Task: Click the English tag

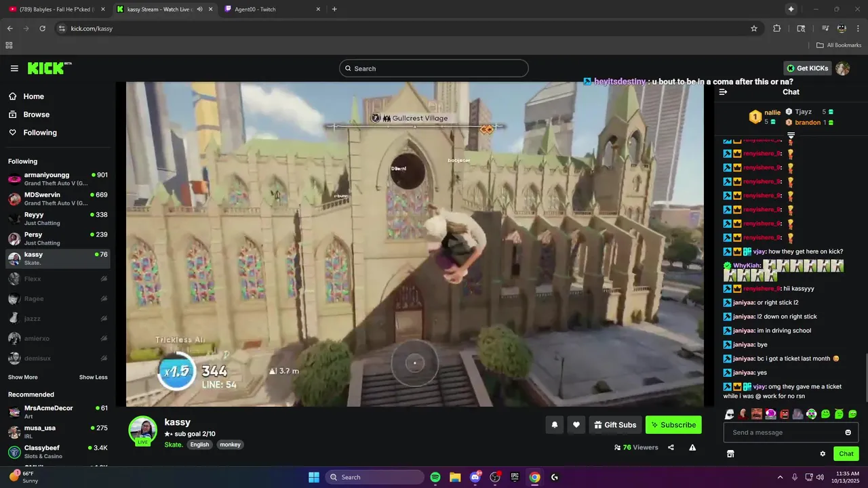Action: coord(199,445)
